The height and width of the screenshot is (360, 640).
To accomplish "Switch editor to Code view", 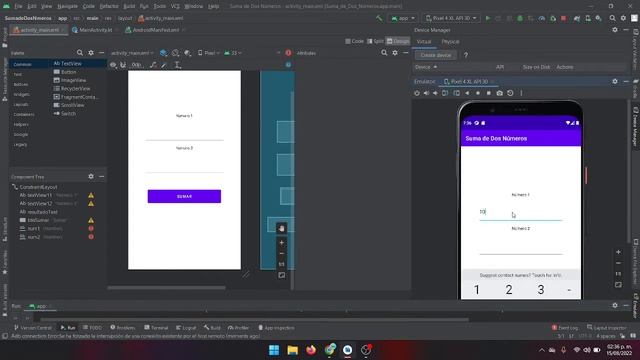I will 354,41.
